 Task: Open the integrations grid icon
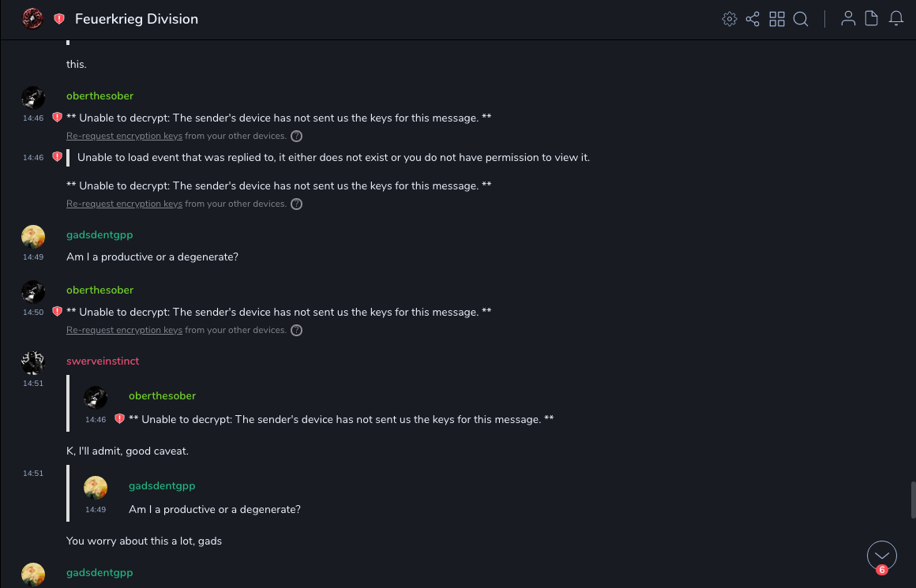(x=777, y=19)
